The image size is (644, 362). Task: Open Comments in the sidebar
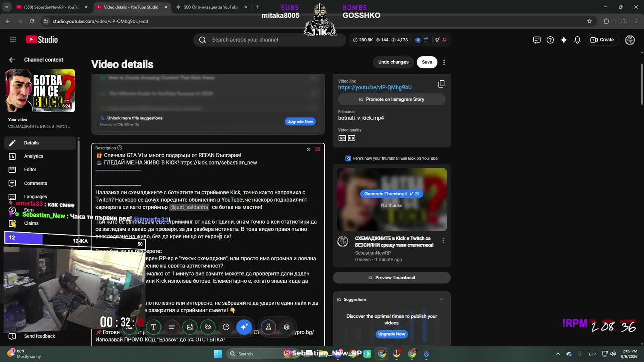click(40, 183)
